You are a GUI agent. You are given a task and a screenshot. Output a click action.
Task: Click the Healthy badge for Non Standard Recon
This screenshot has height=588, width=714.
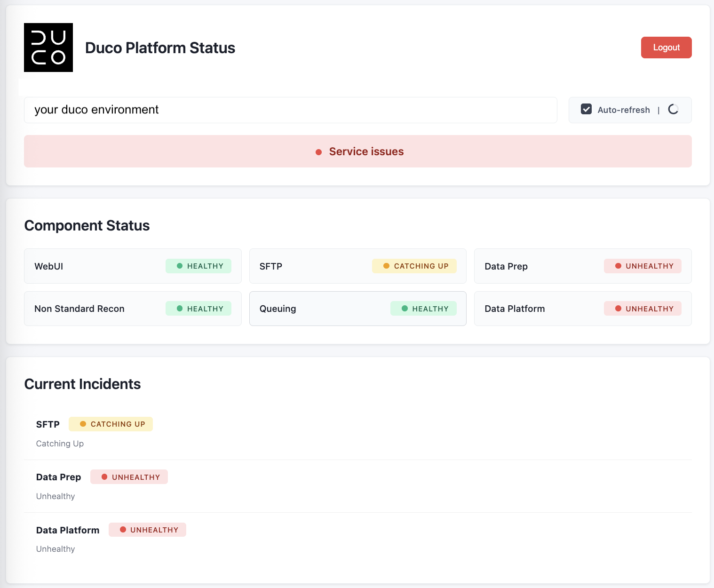198,309
